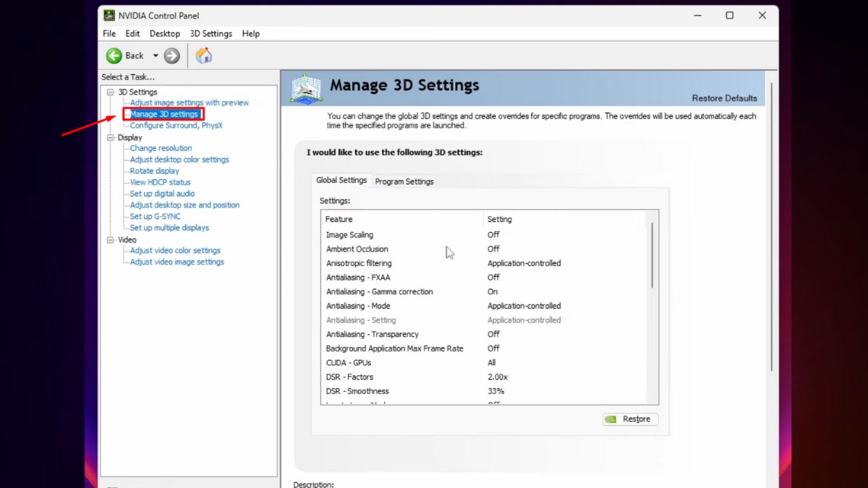Open Adjust desktop color settings
Viewport: 868px width, 488px height.
click(x=179, y=160)
